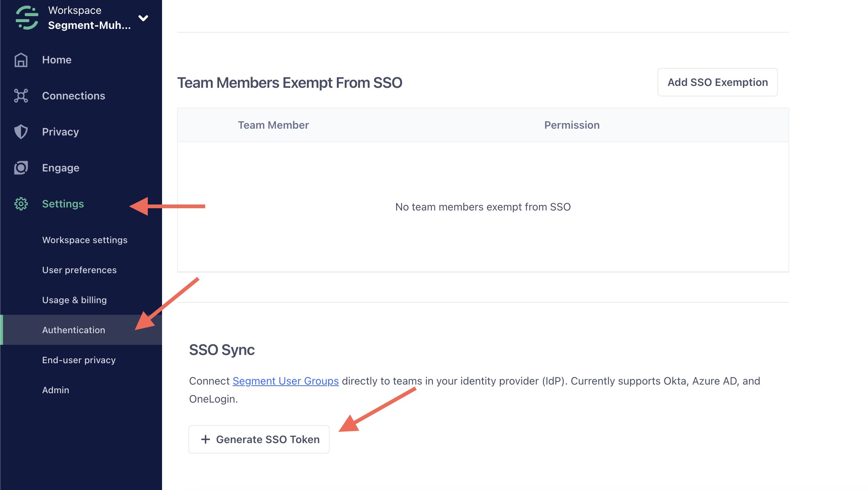Open the Segment User Groups link
The image size is (868, 490).
coord(285,381)
